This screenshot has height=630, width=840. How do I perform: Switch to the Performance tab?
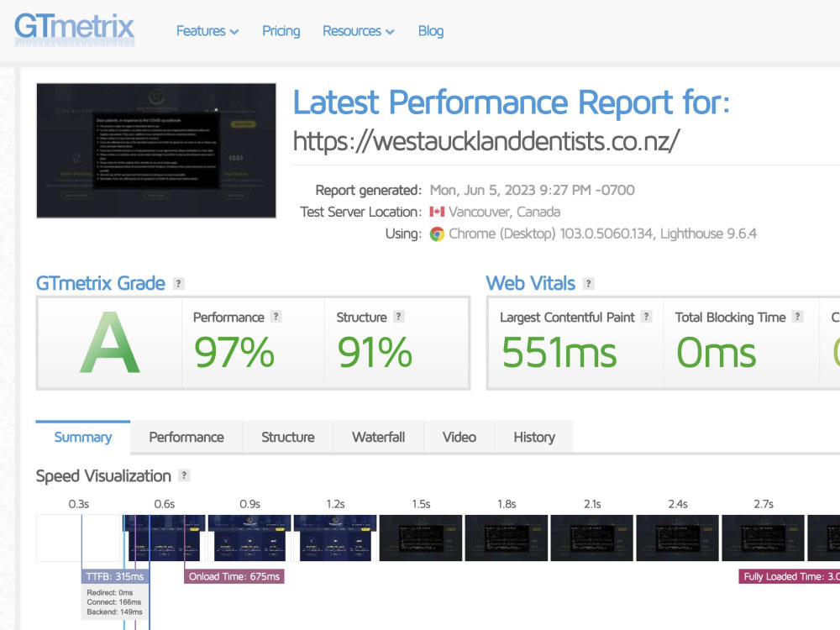pos(186,437)
